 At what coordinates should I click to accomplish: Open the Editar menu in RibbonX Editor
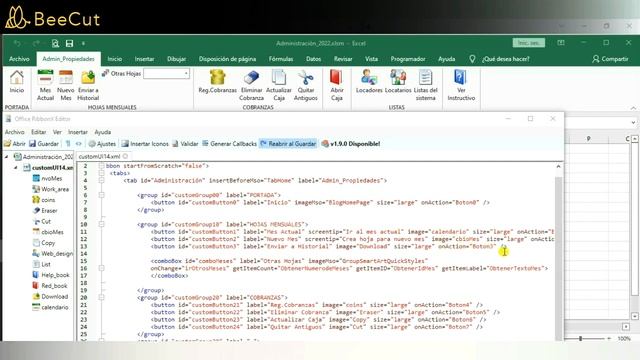pos(38,132)
